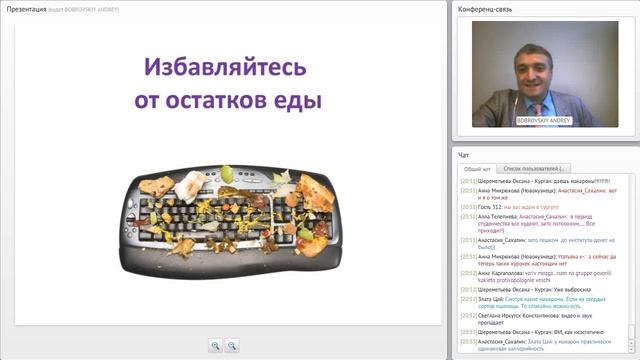The image size is (640, 360).
Task: Open the Список пользователей tab
Action: point(533,169)
